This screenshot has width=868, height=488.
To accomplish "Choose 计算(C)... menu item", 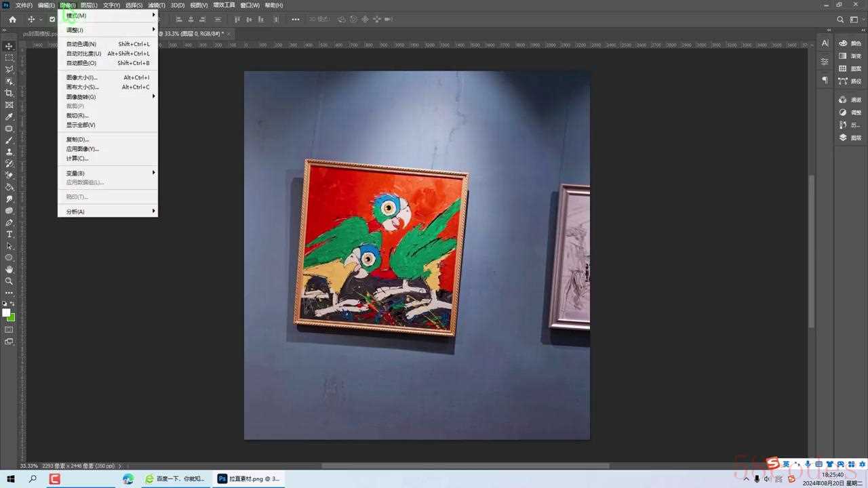I will tap(108, 158).
